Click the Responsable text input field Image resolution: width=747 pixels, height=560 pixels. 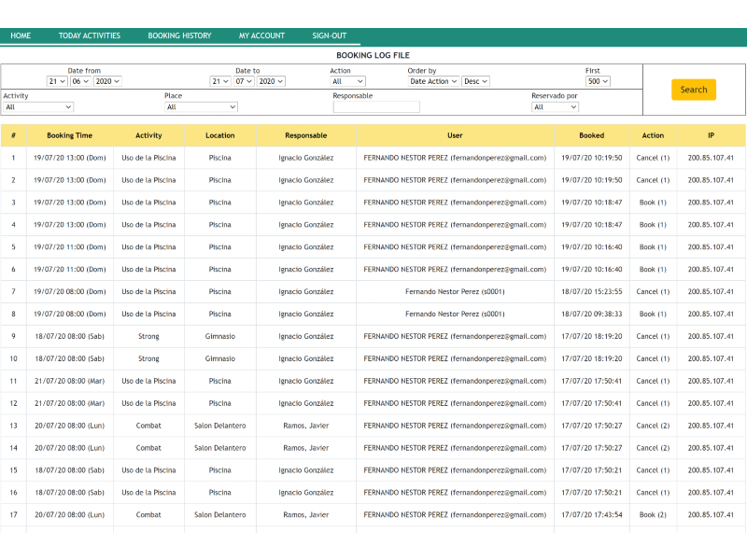[x=376, y=107]
